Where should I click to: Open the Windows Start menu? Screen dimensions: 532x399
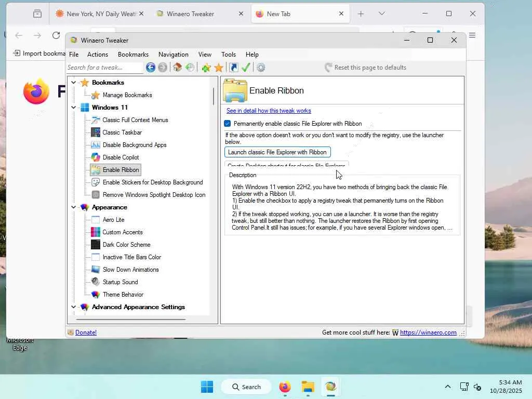207,387
